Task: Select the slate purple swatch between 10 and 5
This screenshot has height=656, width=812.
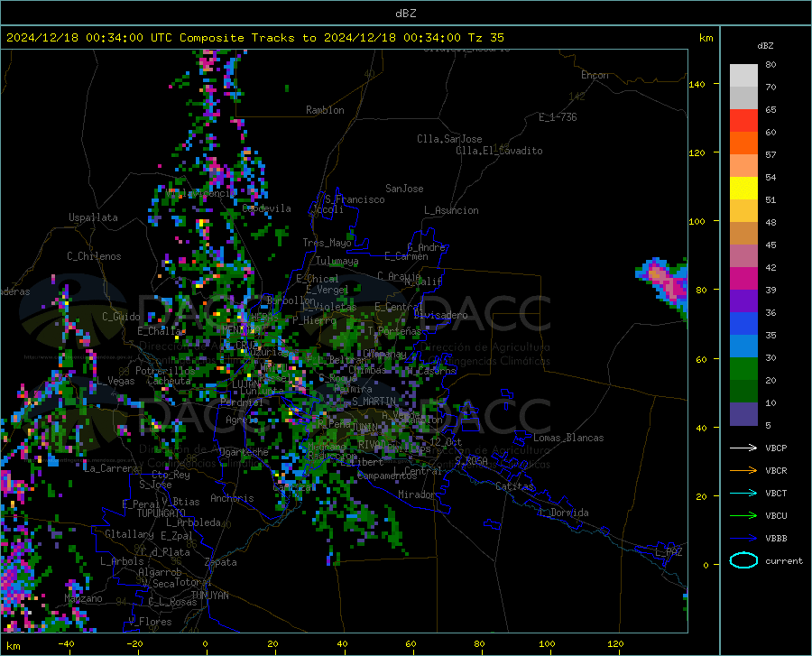Action: 743,414
